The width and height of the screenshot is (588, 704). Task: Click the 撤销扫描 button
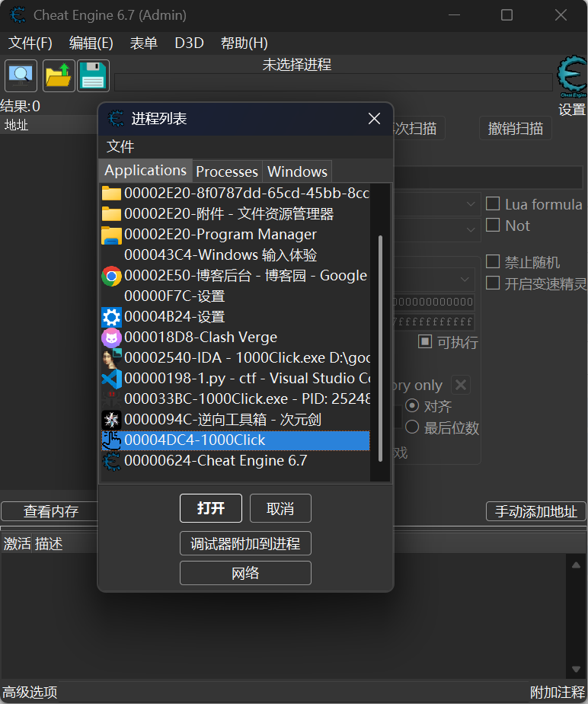click(516, 129)
